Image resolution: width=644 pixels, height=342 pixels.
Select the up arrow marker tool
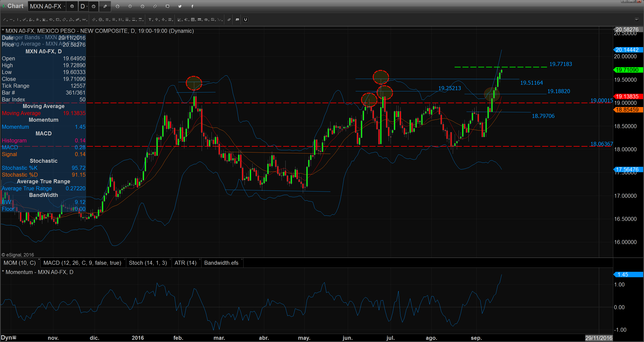[x=157, y=20]
